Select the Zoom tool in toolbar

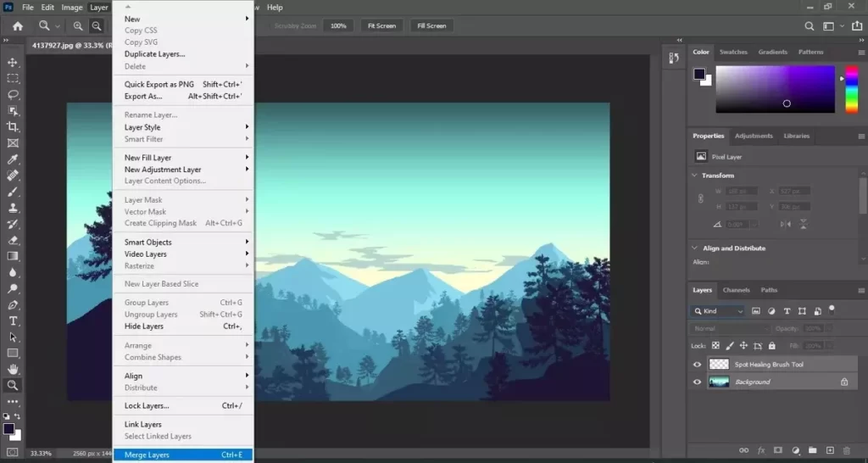pos(13,386)
